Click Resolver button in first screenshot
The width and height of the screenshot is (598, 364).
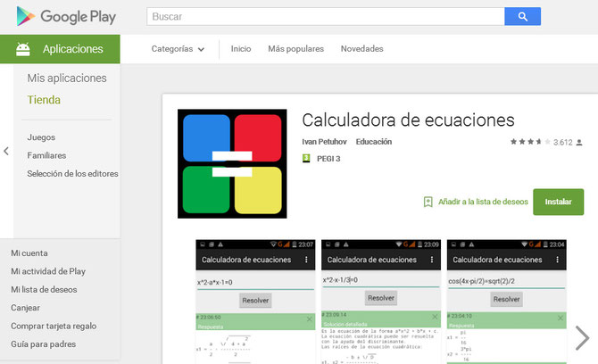click(255, 301)
